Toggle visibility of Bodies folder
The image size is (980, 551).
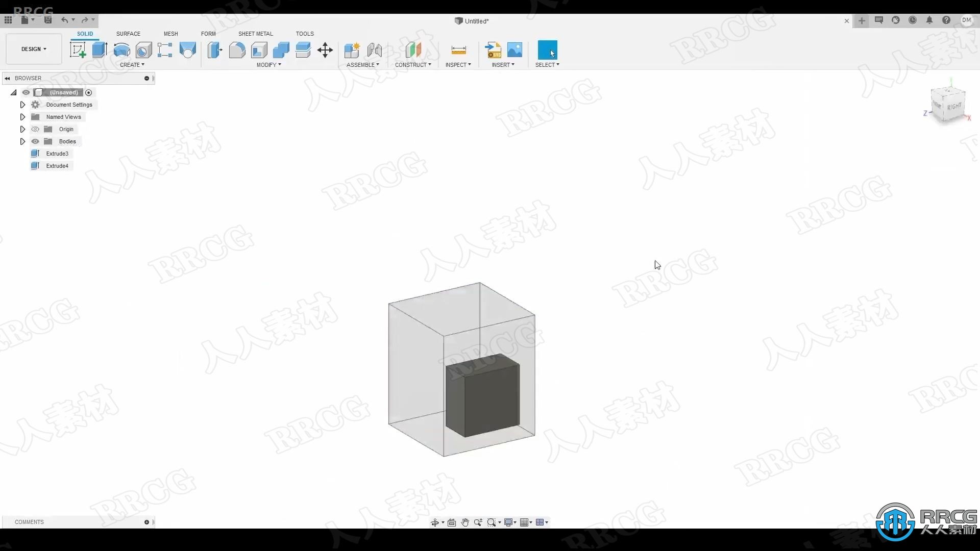(x=35, y=141)
